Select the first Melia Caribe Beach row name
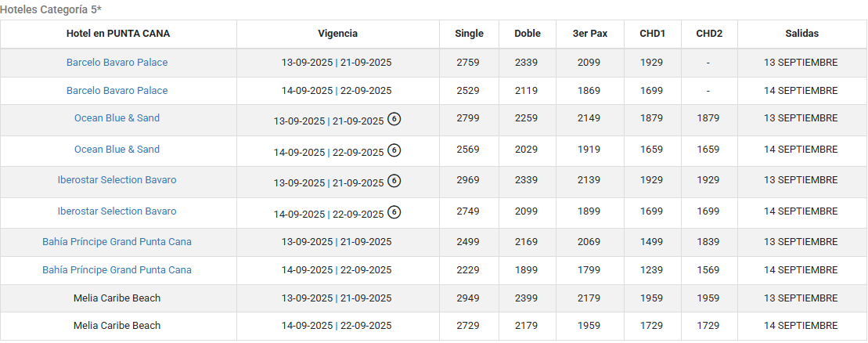The image size is (868, 343). (x=117, y=298)
